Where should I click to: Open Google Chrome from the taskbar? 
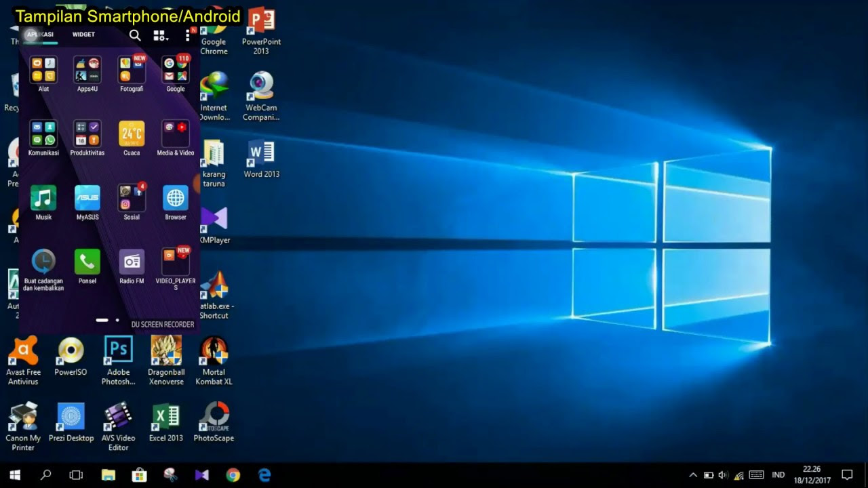click(x=233, y=475)
